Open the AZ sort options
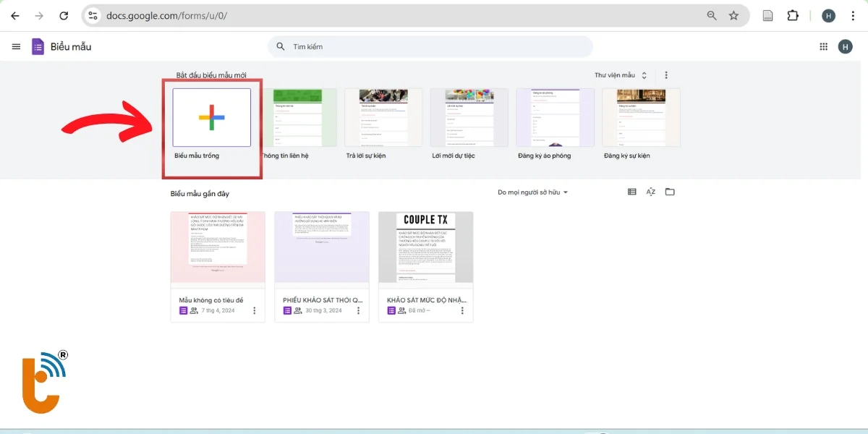 651,192
